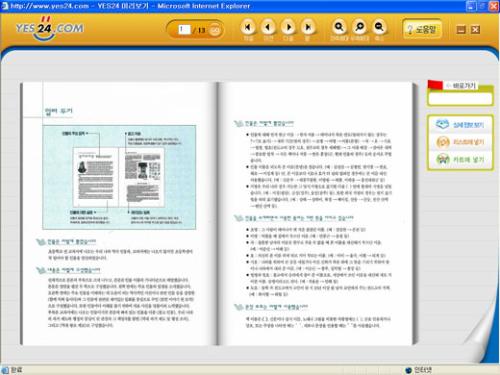Close the viewer with the brown X icon
500x375 pixels.
pos(475,30)
